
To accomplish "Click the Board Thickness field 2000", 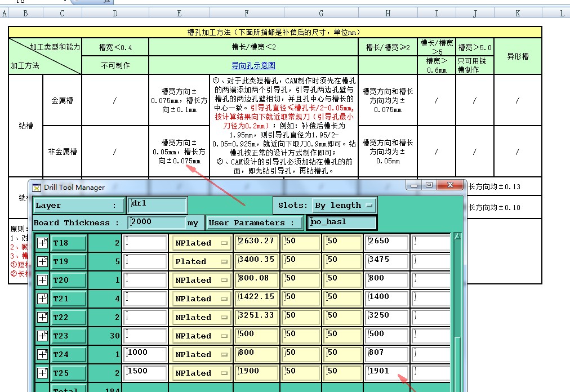I will pyautogui.click(x=157, y=222).
